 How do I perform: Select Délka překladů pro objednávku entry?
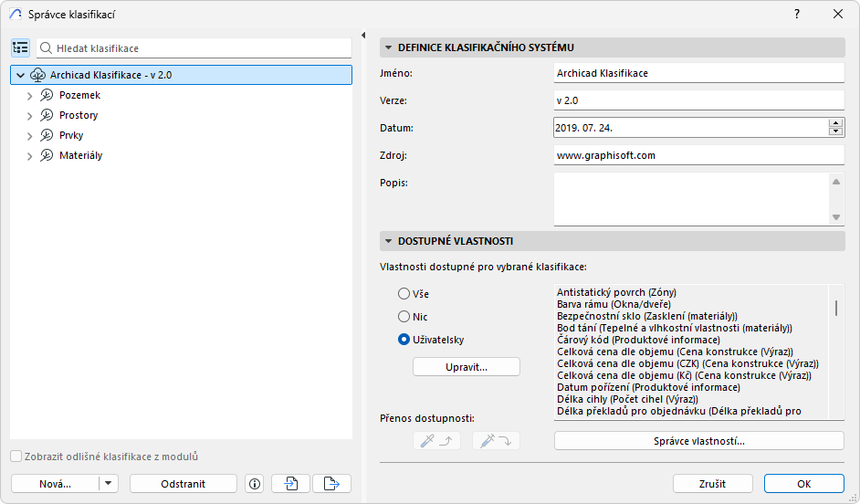point(679,411)
